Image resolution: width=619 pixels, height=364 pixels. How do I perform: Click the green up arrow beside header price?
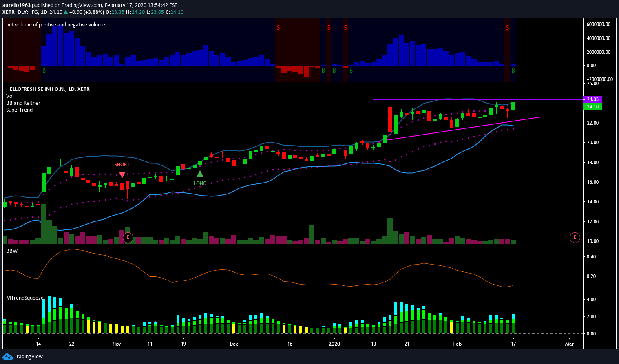(x=66, y=12)
